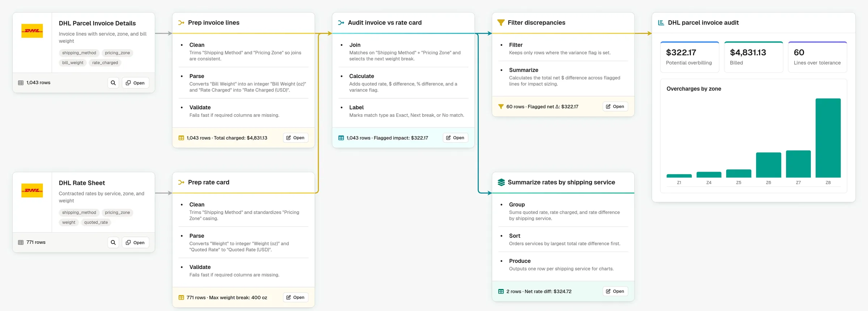This screenshot has width=868, height=311.
Task: Select the Potential overbilling $322.17 metric card
Action: point(690,57)
